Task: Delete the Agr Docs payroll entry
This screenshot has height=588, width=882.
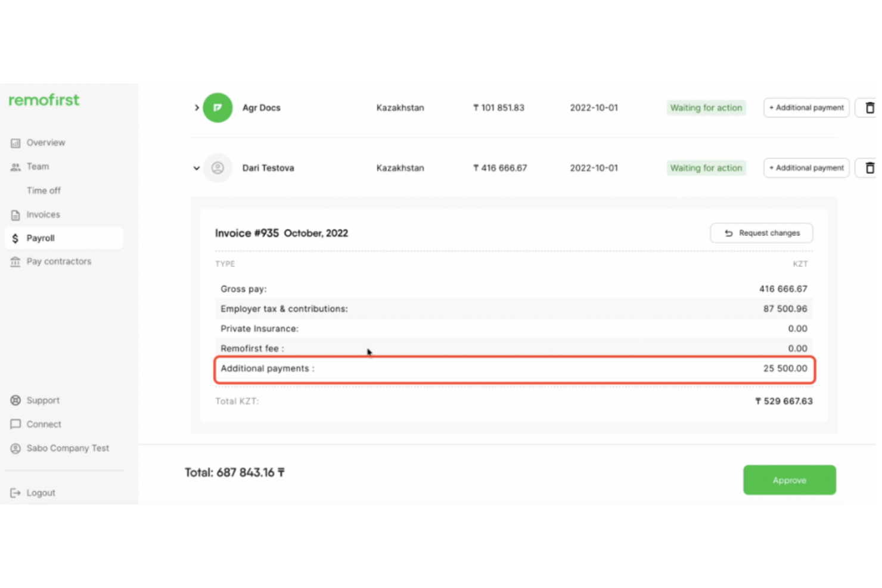Action: [x=869, y=107]
